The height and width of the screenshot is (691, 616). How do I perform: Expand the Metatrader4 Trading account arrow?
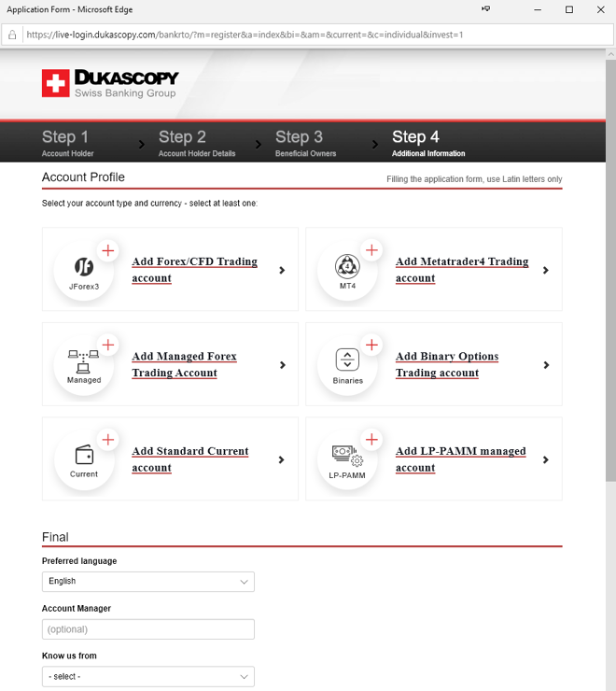(x=546, y=271)
